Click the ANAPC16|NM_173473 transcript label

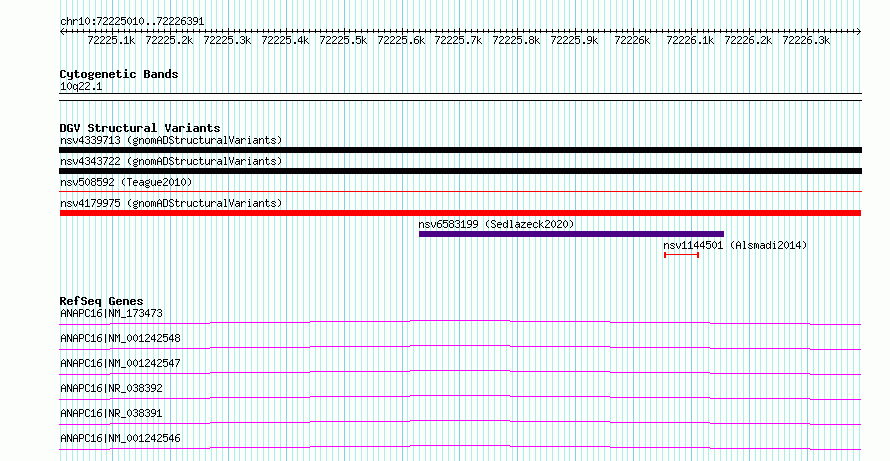(x=111, y=313)
